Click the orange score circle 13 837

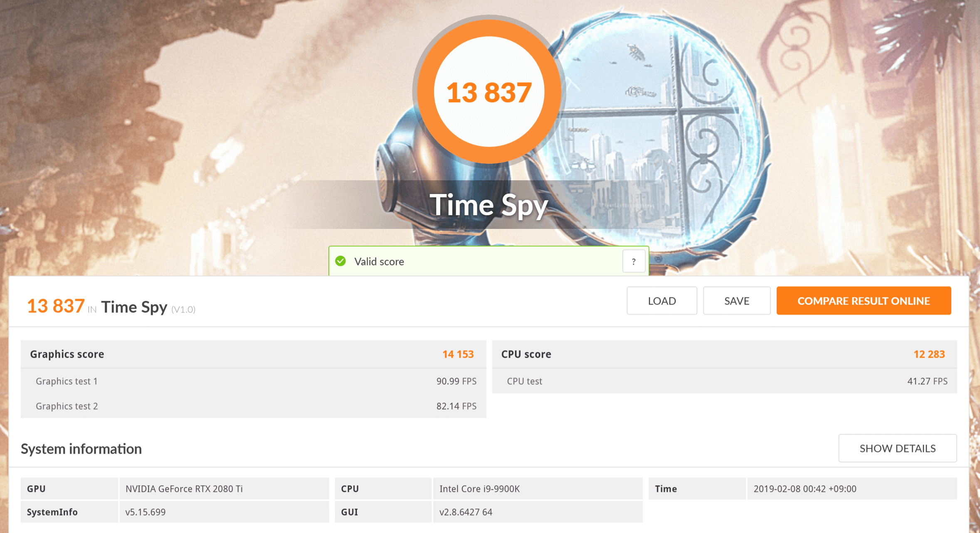click(489, 92)
